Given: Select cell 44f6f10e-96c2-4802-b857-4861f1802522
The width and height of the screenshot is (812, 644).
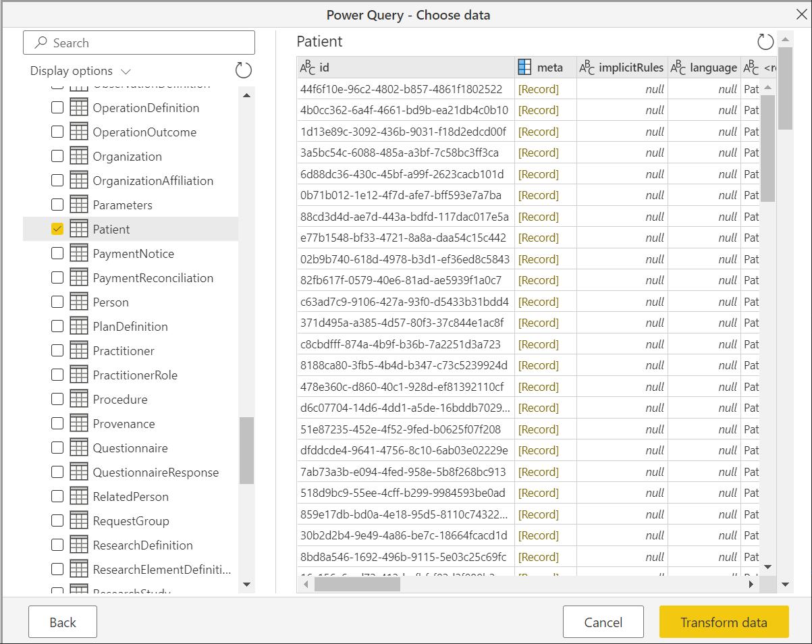Looking at the screenshot, I should click(406, 89).
